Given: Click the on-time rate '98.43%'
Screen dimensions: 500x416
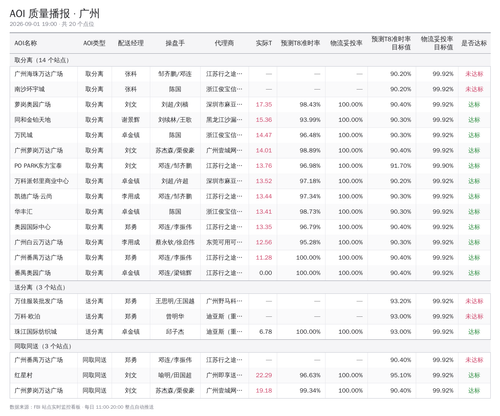Looking at the screenshot, I should pyautogui.click(x=310, y=105).
